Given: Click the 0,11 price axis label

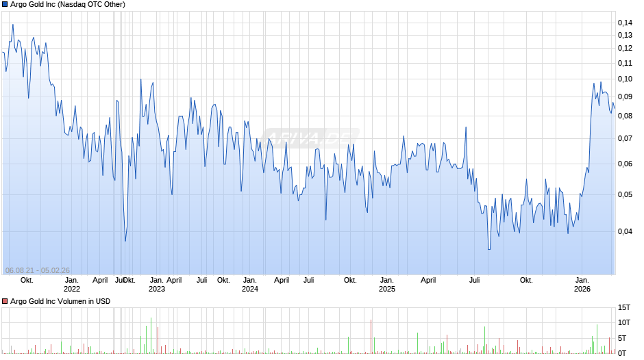Looking at the screenshot, I should pyautogui.click(x=625, y=63).
